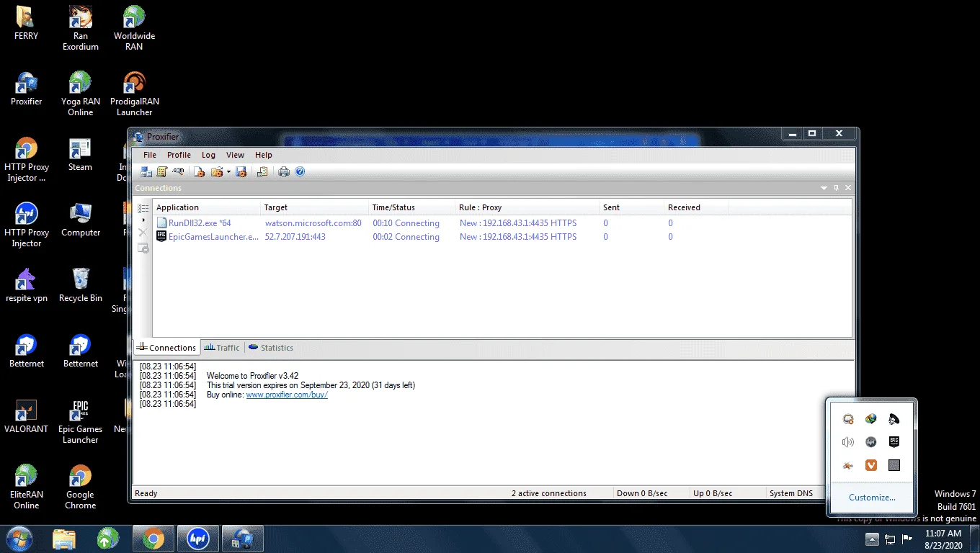Viewport: 980px width, 553px height.
Task: Click the speaker volume icon in tray popup
Action: [x=848, y=442]
